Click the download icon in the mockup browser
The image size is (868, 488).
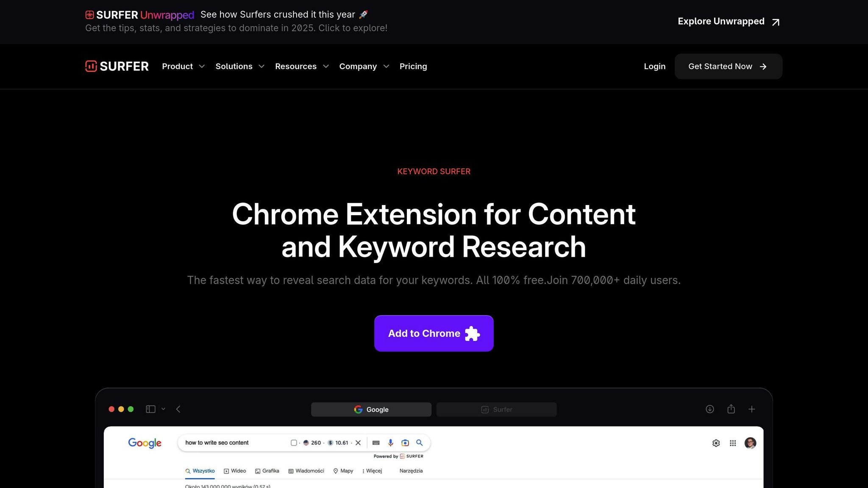pyautogui.click(x=710, y=409)
